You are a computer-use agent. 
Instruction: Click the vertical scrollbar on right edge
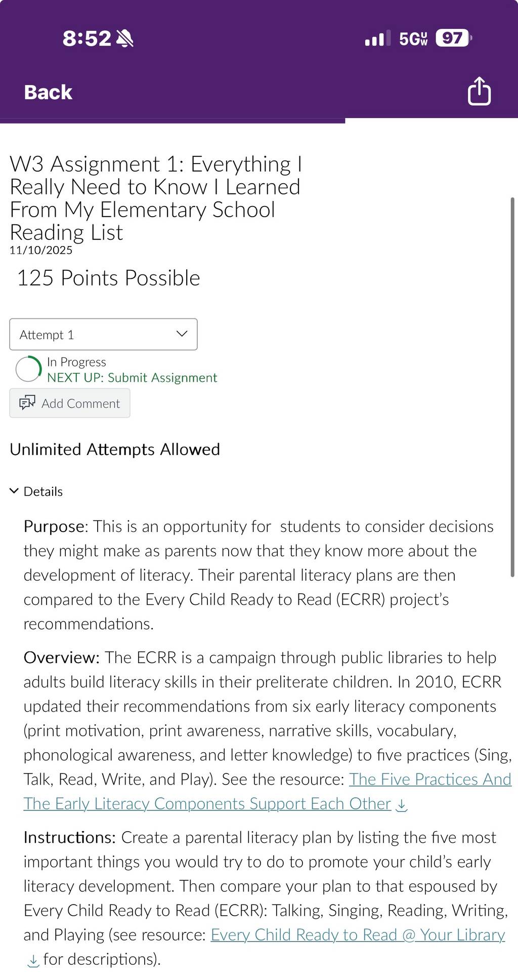(512, 387)
